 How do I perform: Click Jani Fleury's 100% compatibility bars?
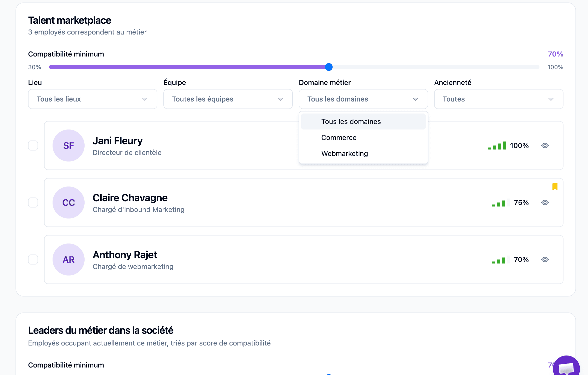(x=497, y=145)
